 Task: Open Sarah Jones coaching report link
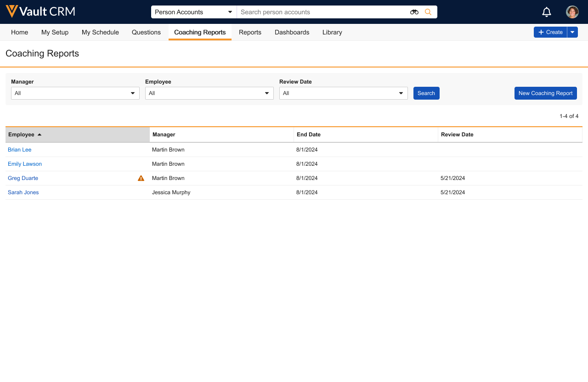click(x=23, y=192)
